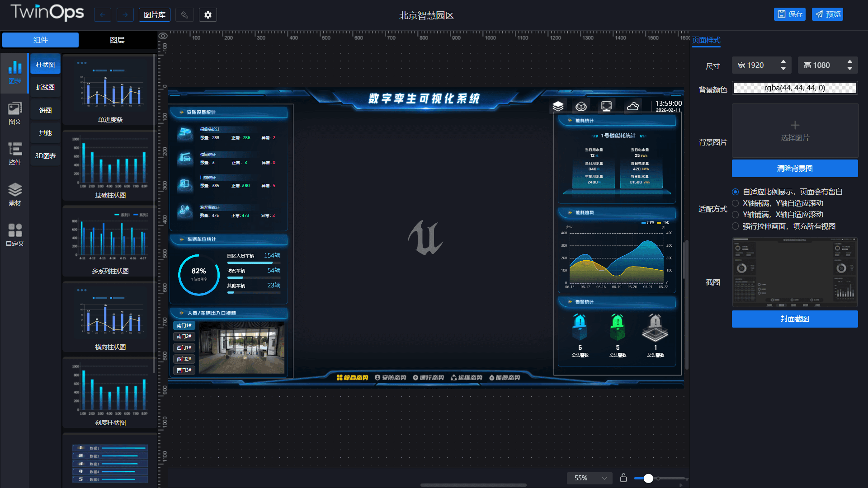Screen dimensions: 868x488
Task: Choose the 其他 other subcategory
Action: [45, 133]
